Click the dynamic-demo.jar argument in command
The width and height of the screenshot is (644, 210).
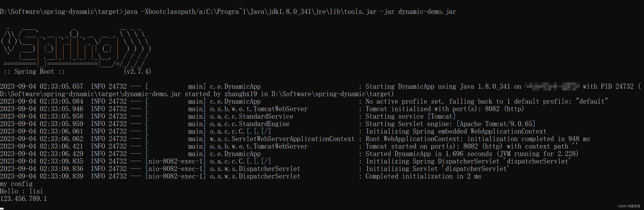427,12
